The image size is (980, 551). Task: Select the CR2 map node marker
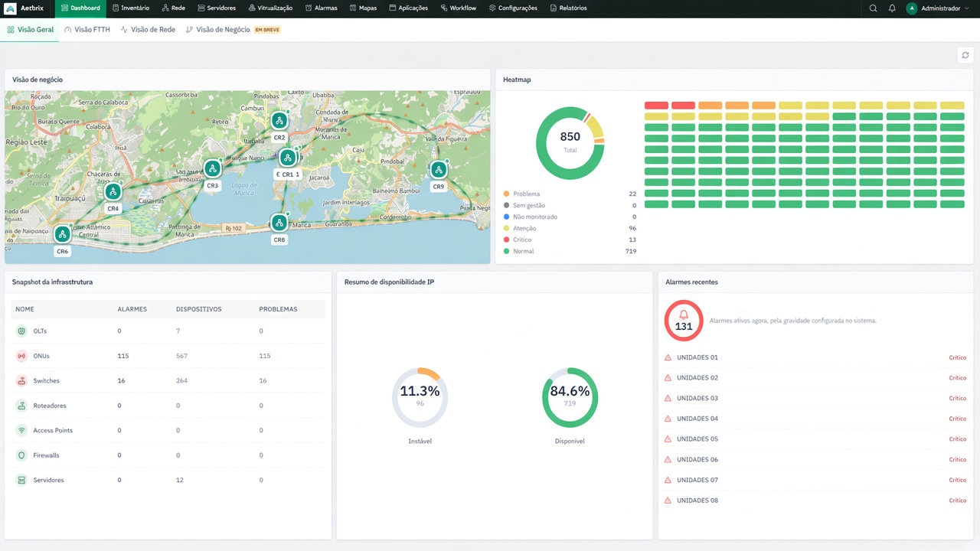pos(279,121)
